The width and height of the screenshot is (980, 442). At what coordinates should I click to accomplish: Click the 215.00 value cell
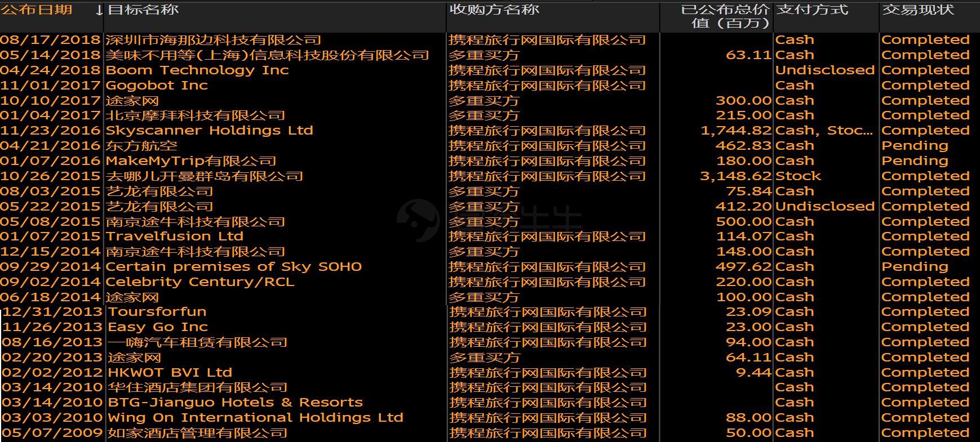coord(744,115)
